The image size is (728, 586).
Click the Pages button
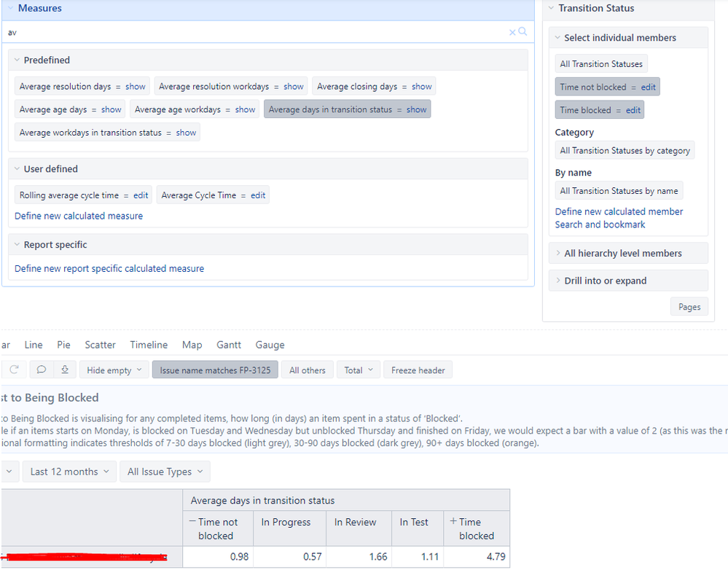tap(689, 306)
